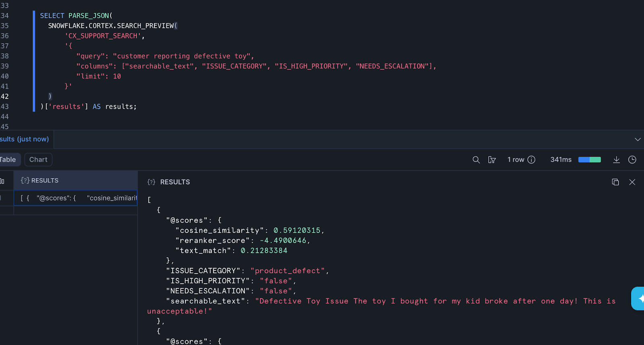Click the ['results'] AS results; line
This screenshot has height=345, width=644.
89,106
